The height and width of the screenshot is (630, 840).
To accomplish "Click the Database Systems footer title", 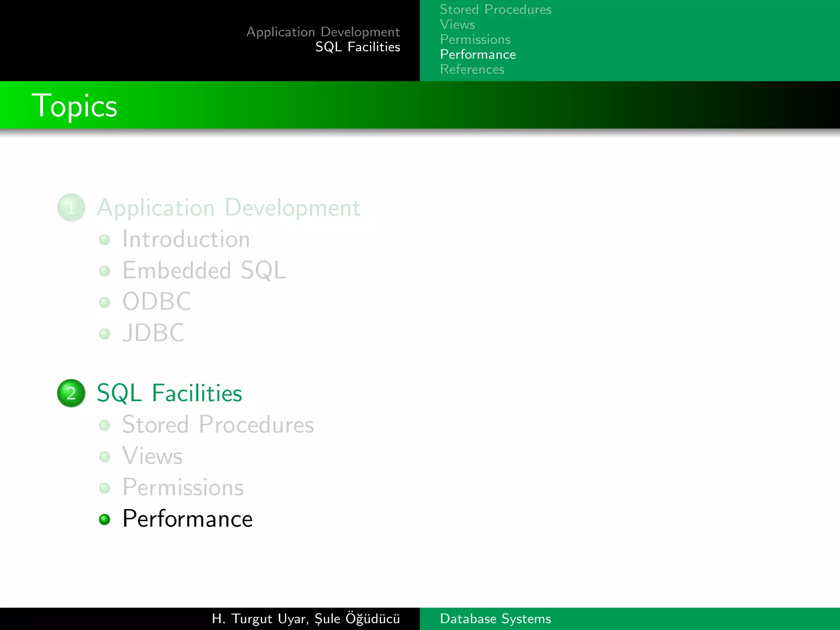I will [x=495, y=619].
